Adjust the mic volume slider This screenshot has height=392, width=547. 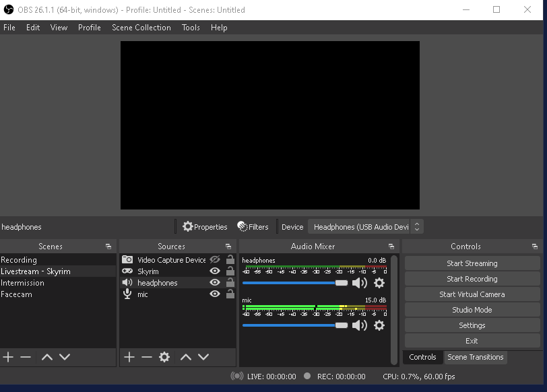coord(295,325)
